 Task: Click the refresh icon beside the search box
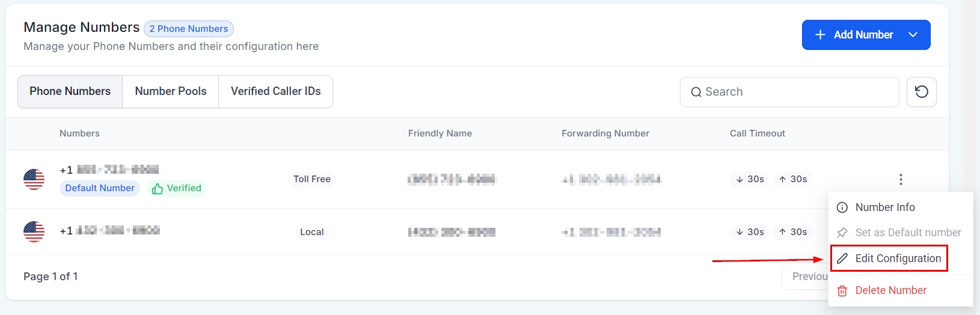(921, 92)
